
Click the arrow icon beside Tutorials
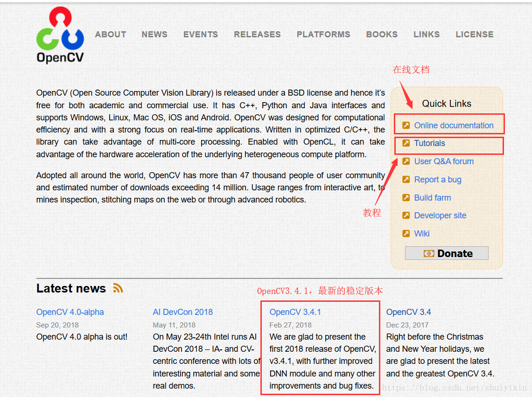point(406,143)
